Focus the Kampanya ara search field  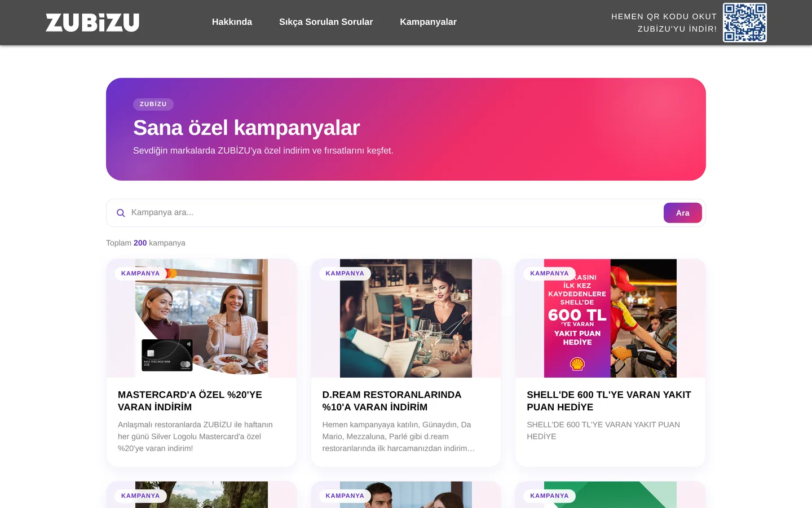(x=395, y=213)
